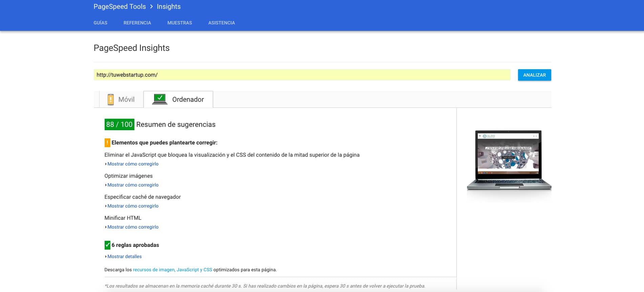Image resolution: width=644 pixels, height=292 pixels.
Task: Select the Ordenador tab
Action: (178, 99)
